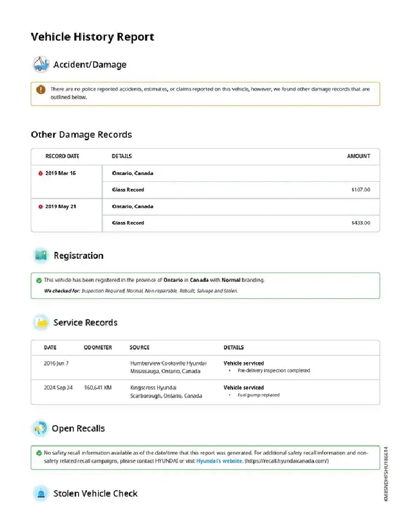Select the $107.00 Glass Record row
411x532 pixels.
[240, 190]
